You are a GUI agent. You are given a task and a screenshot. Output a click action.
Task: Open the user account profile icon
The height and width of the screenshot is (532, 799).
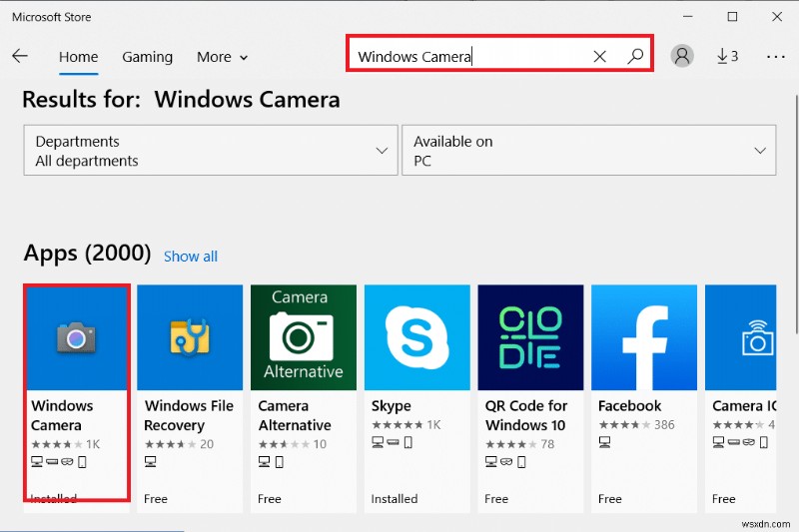pos(682,56)
